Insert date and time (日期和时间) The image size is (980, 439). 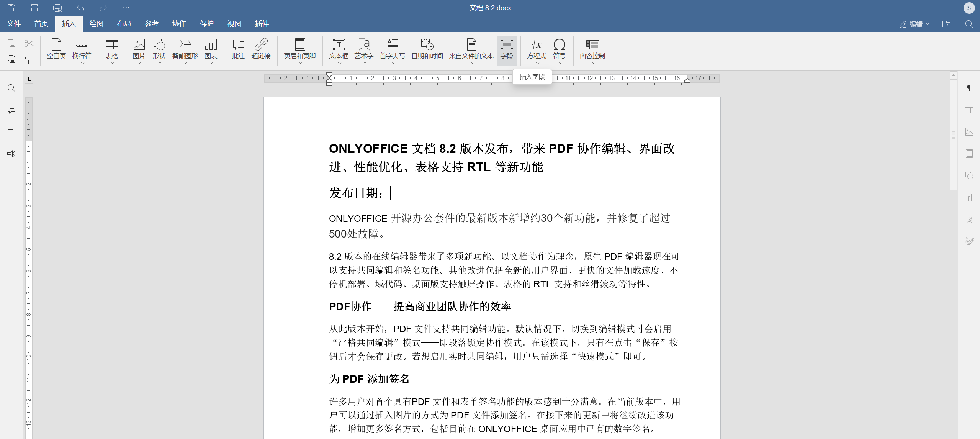(x=427, y=49)
